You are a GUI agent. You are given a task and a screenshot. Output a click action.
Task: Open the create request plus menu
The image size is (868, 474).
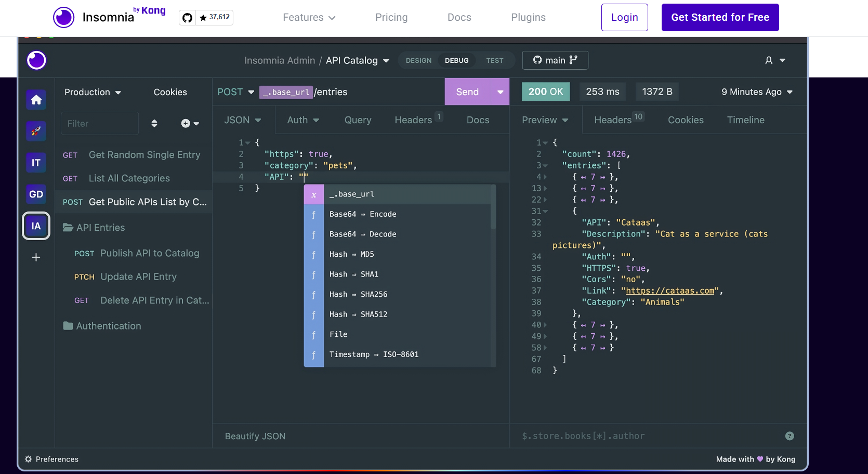tap(190, 123)
